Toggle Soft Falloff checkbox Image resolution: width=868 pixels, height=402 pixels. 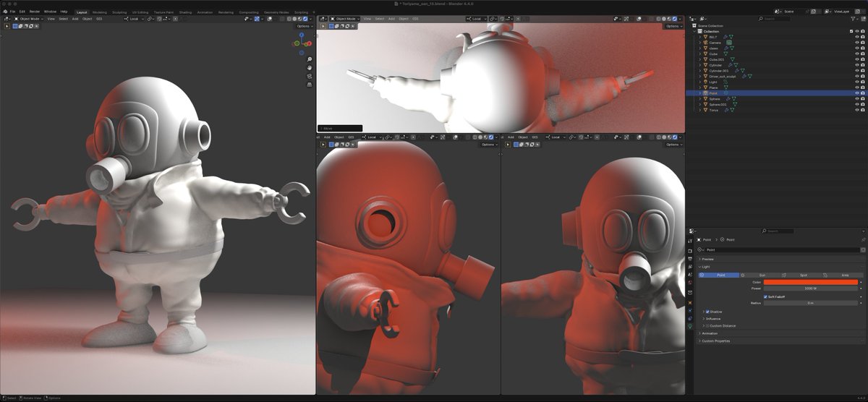point(766,296)
